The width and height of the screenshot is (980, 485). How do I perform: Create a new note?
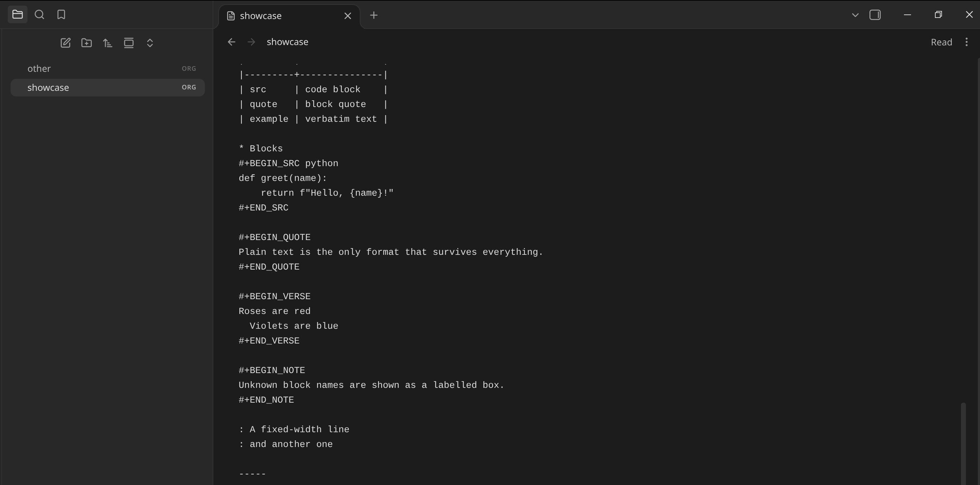point(65,43)
